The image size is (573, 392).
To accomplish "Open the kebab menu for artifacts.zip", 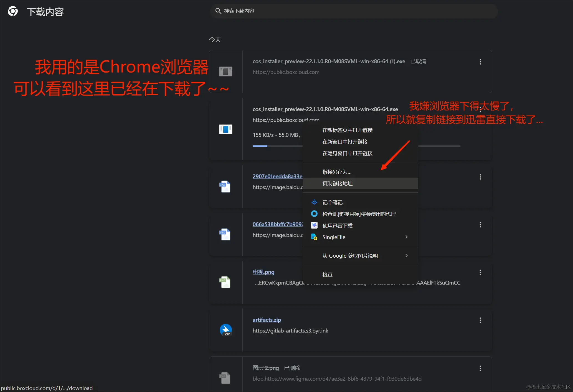I will (x=480, y=320).
